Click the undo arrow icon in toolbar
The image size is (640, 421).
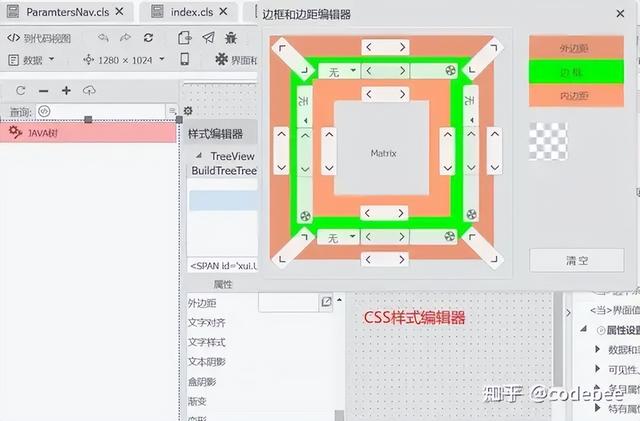coord(103,38)
